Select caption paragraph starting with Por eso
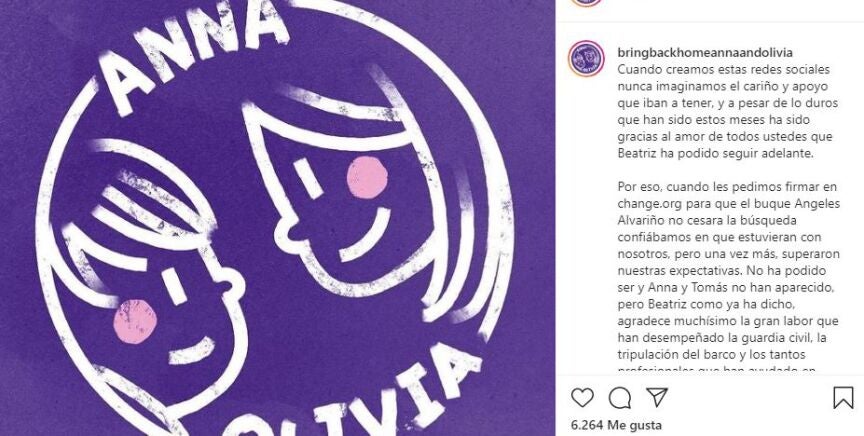 728,278
